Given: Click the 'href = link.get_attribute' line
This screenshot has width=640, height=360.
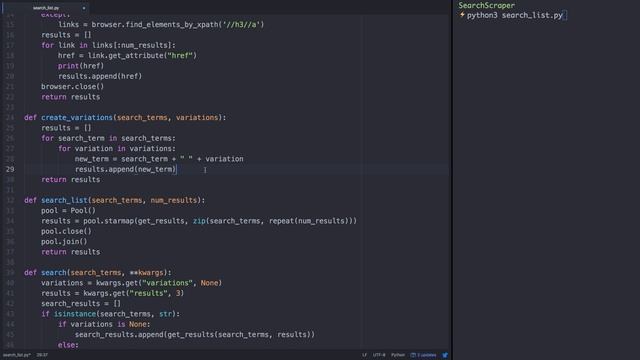Looking at the screenshot, I should click(127, 56).
